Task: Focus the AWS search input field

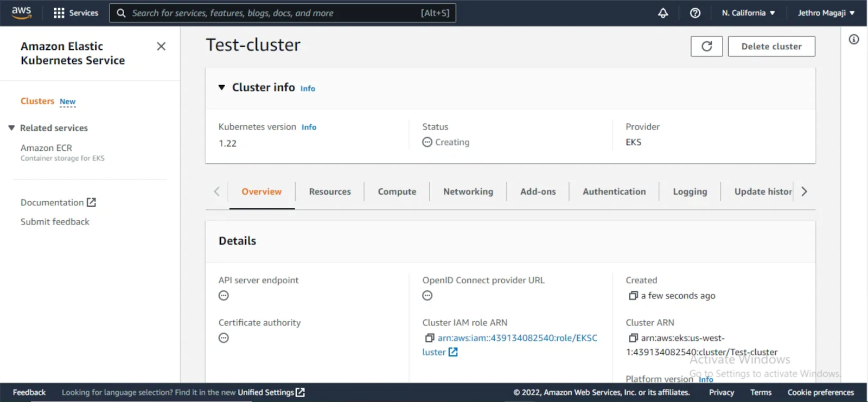Action: coord(282,13)
